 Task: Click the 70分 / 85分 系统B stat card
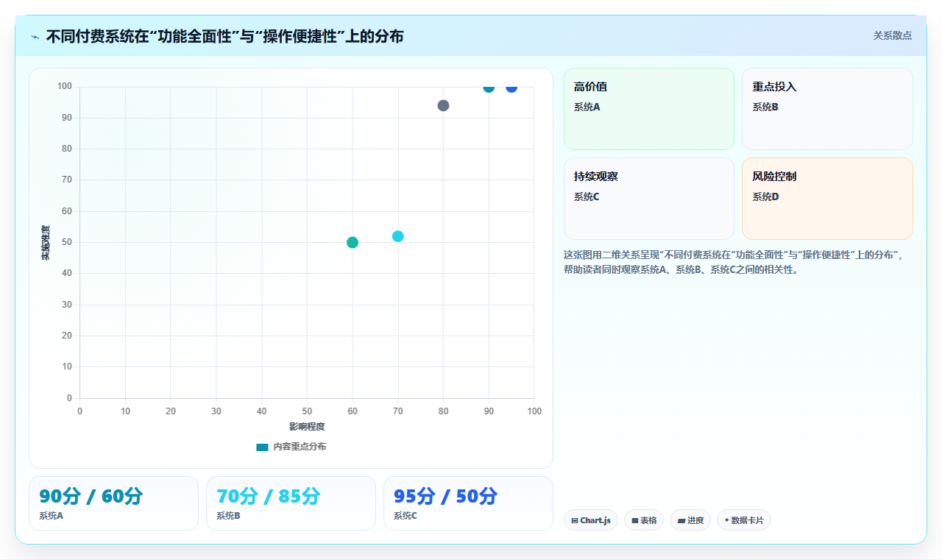click(291, 503)
